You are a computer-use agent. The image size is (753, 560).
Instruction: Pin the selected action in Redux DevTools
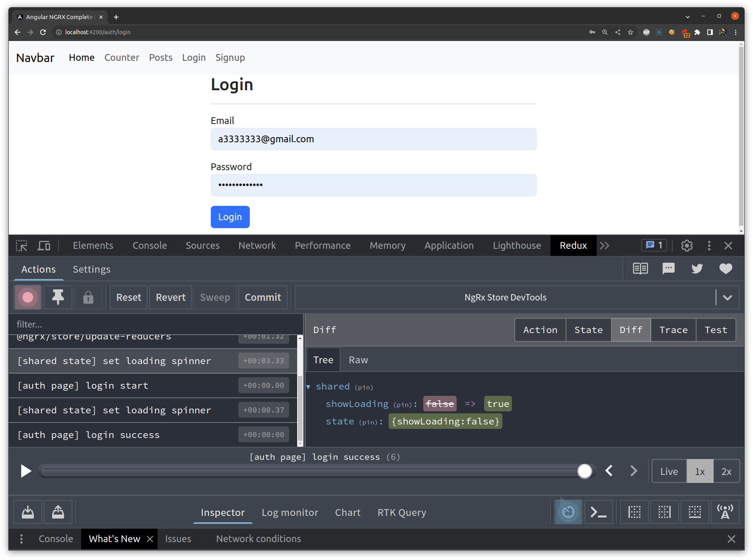tap(58, 297)
